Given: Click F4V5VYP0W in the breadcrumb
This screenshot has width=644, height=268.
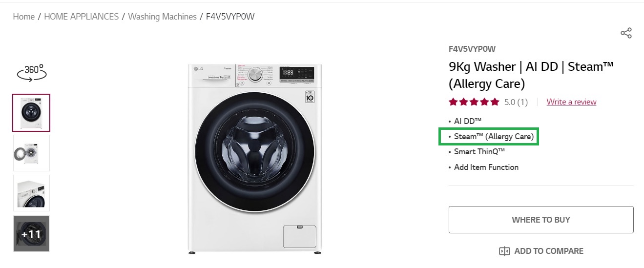Looking at the screenshot, I should click(x=230, y=17).
